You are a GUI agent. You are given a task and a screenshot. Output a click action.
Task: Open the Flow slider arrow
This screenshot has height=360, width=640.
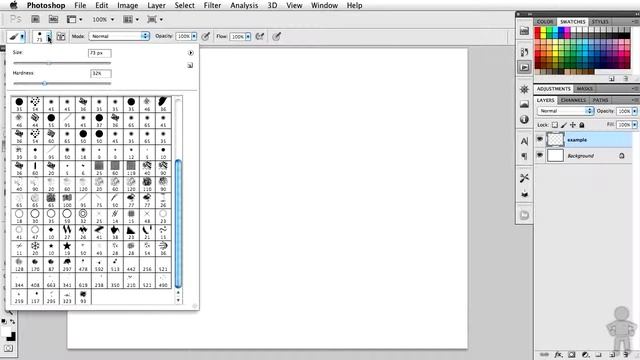[248, 37]
